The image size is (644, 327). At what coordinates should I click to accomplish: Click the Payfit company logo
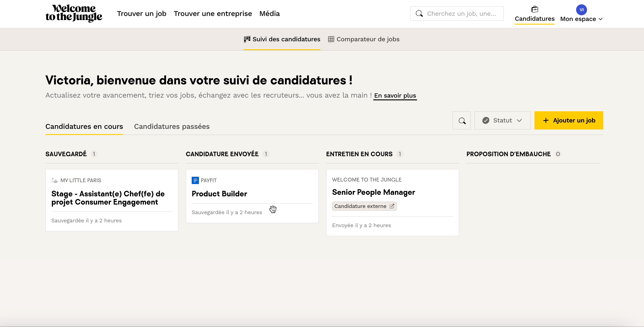tap(195, 180)
